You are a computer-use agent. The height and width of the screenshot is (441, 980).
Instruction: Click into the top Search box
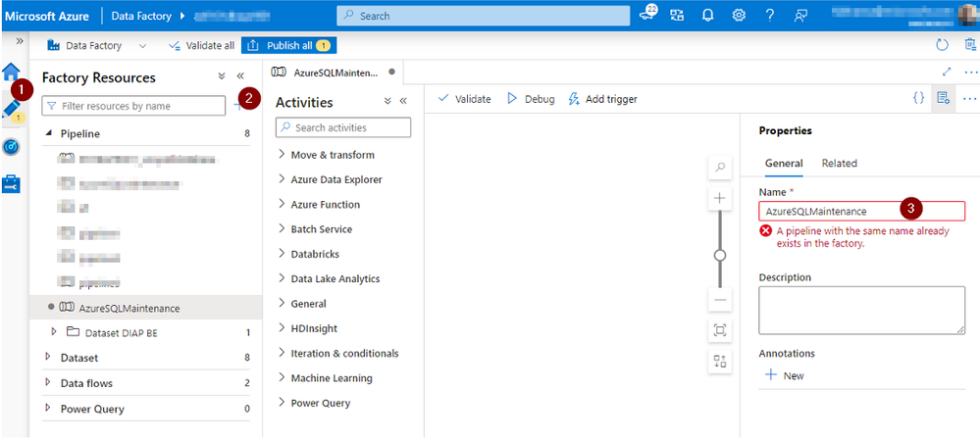[x=483, y=16]
